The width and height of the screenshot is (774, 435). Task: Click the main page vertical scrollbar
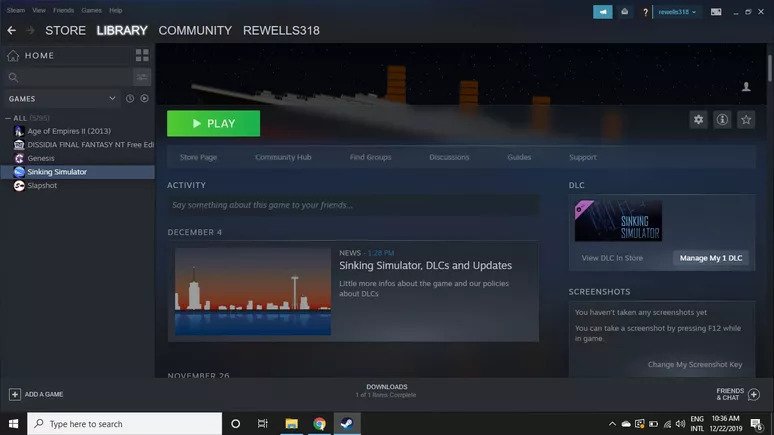(770, 69)
